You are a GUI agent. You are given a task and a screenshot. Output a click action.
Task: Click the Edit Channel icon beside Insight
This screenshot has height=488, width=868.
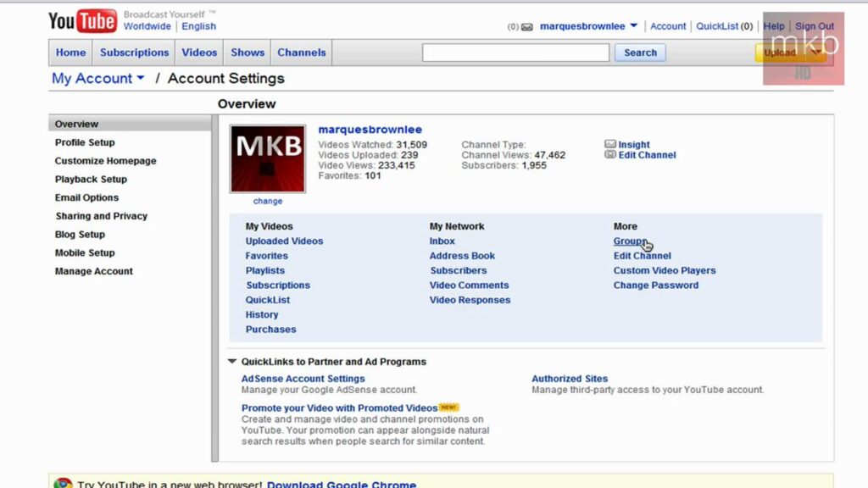tap(610, 154)
